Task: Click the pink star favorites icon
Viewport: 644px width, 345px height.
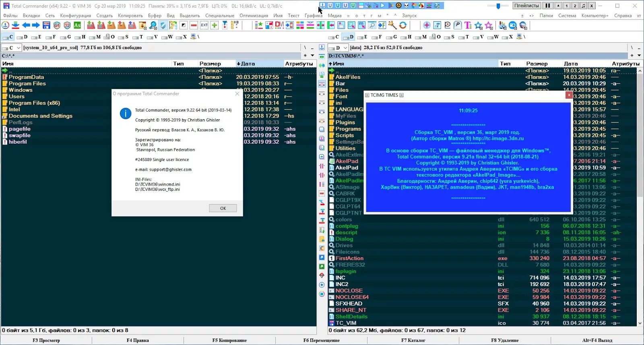Action: [x=489, y=25]
